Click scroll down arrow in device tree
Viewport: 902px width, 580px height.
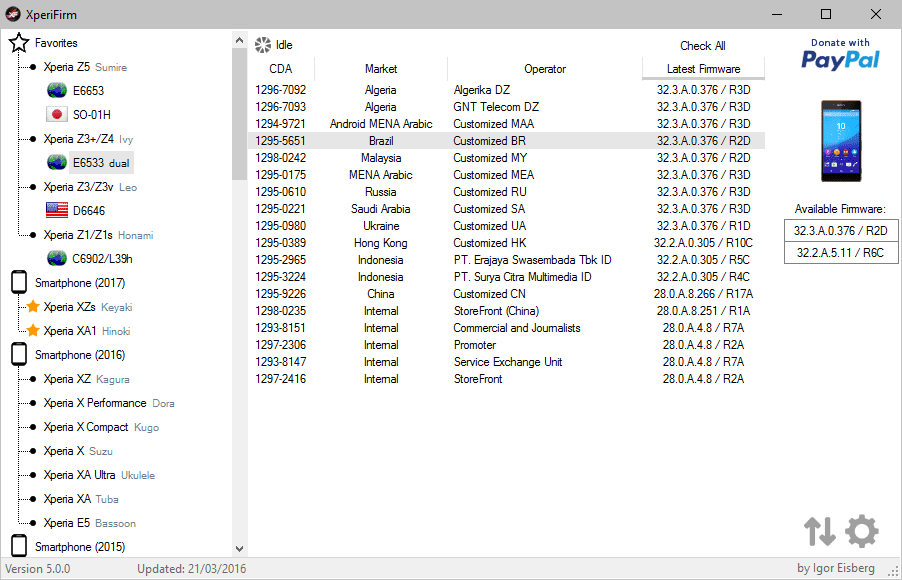click(x=239, y=549)
